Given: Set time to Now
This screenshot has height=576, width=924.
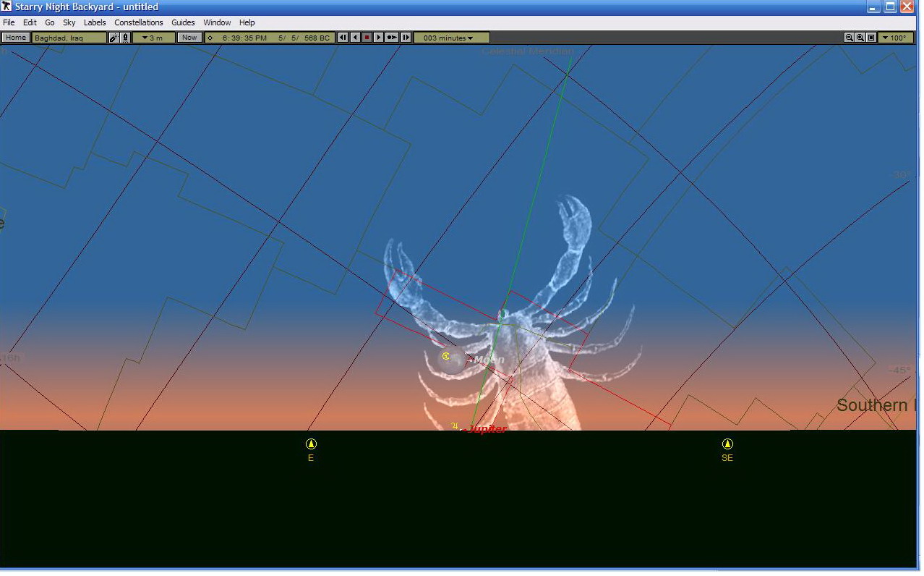Looking at the screenshot, I should click(x=189, y=38).
